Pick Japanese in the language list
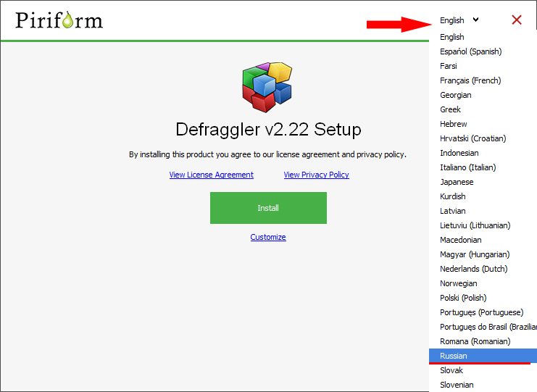 coord(457,182)
